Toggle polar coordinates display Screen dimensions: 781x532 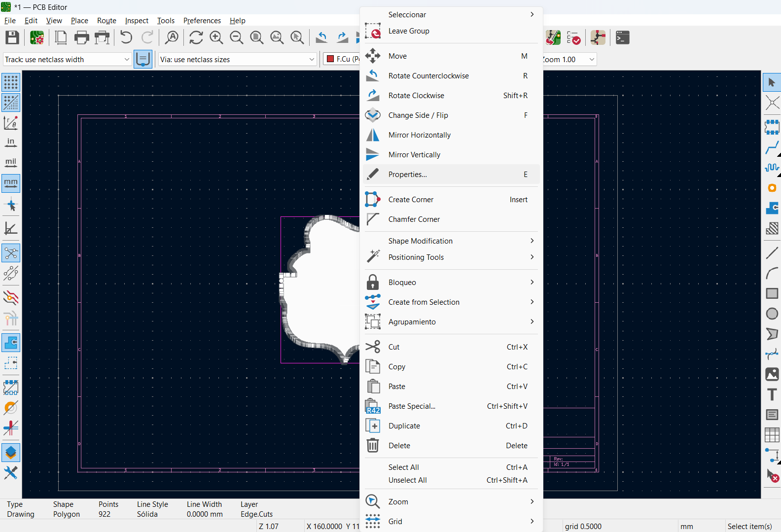[x=11, y=122]
